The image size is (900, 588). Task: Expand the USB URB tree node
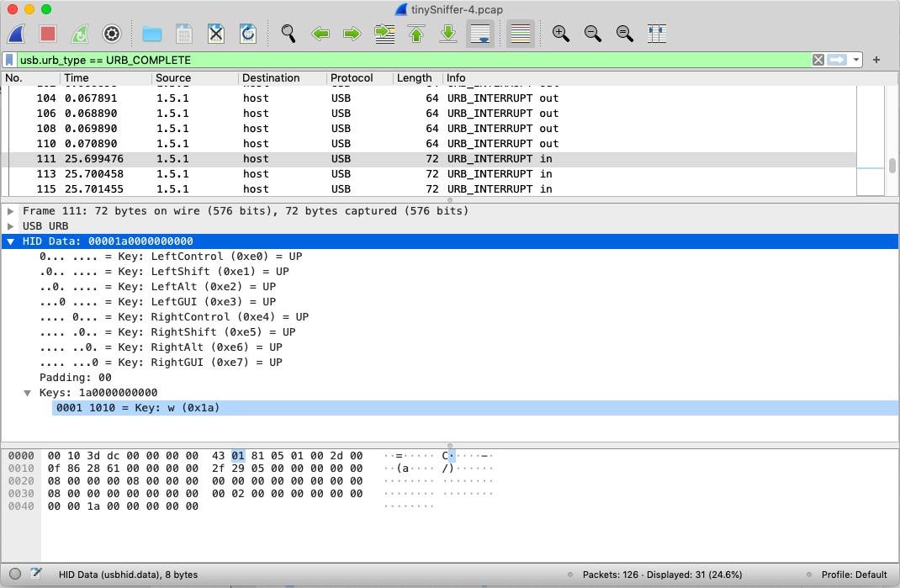(x=11, y=226)
